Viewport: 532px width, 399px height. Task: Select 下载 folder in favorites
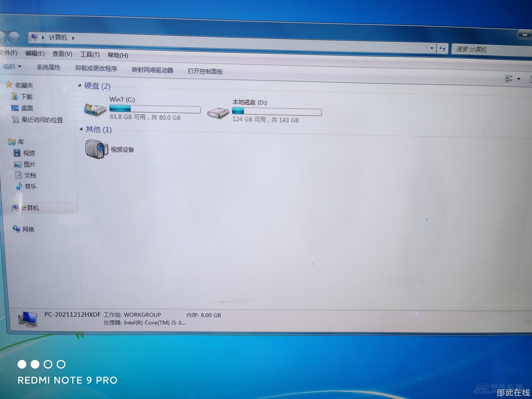pos(26,97)
